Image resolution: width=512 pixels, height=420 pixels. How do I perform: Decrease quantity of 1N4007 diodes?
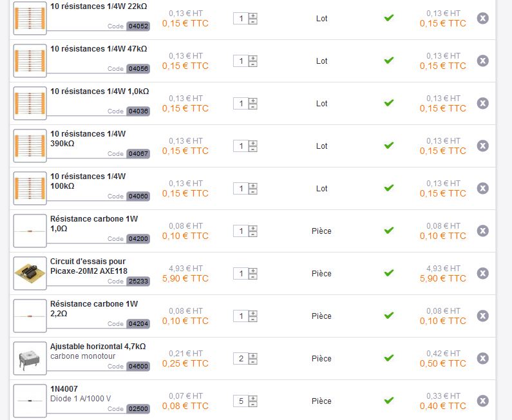coord(252,405)
